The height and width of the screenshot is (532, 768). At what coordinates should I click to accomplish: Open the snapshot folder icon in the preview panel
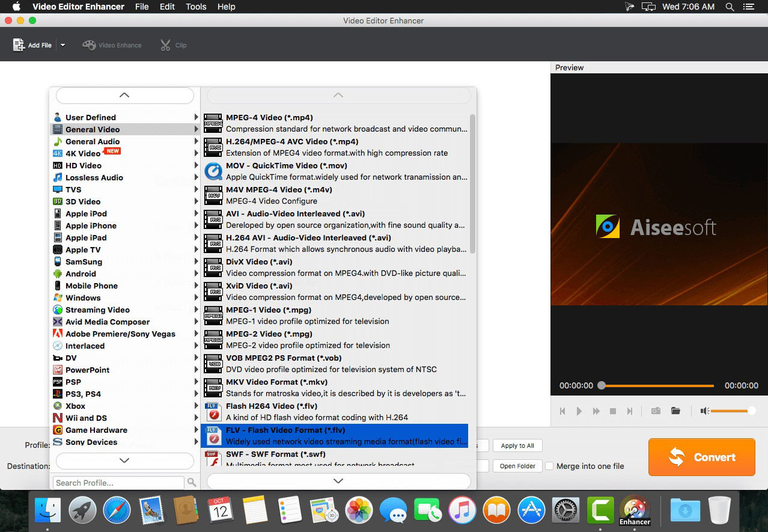(675, 411)
